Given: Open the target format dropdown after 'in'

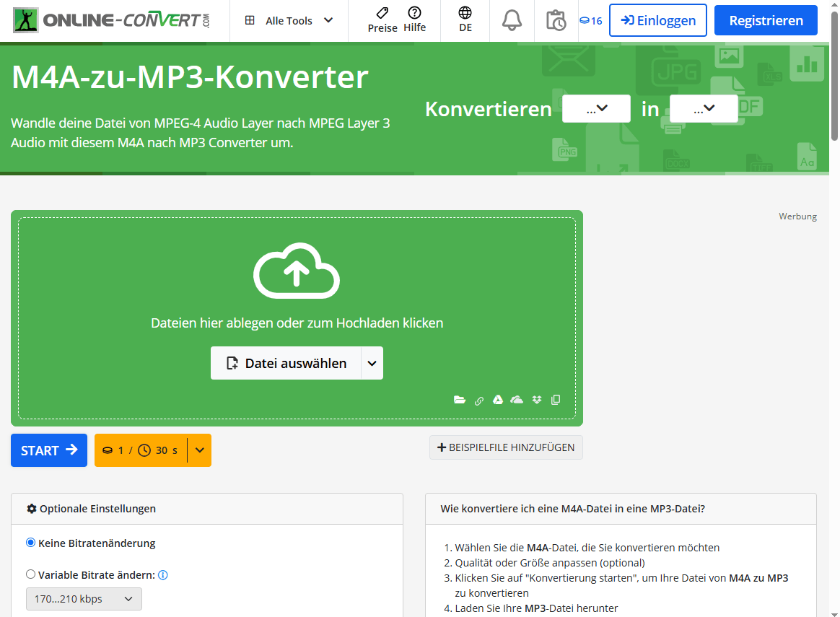Looking at the screenshot, I should coord(704,109).
